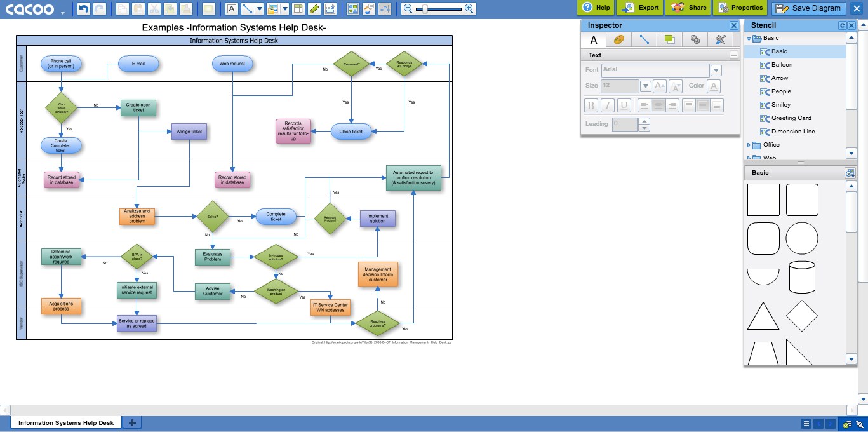Select the freehand Pencil tool

314,9
